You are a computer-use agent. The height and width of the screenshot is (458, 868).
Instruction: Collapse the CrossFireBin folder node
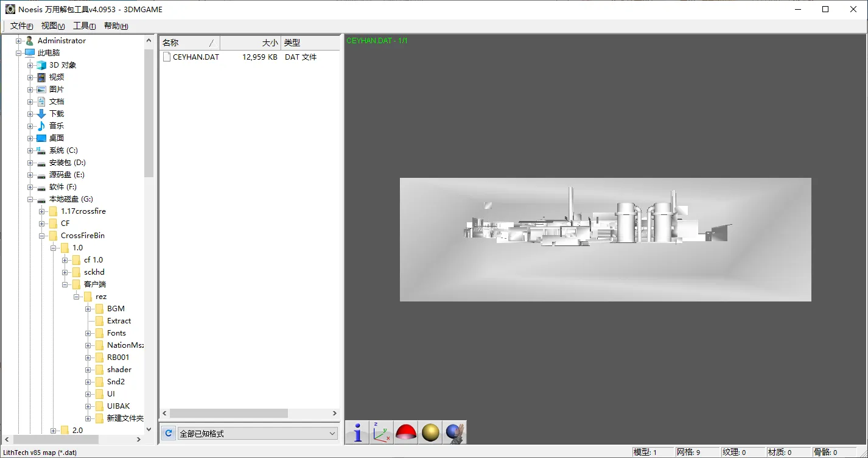(x=42, y=236)
